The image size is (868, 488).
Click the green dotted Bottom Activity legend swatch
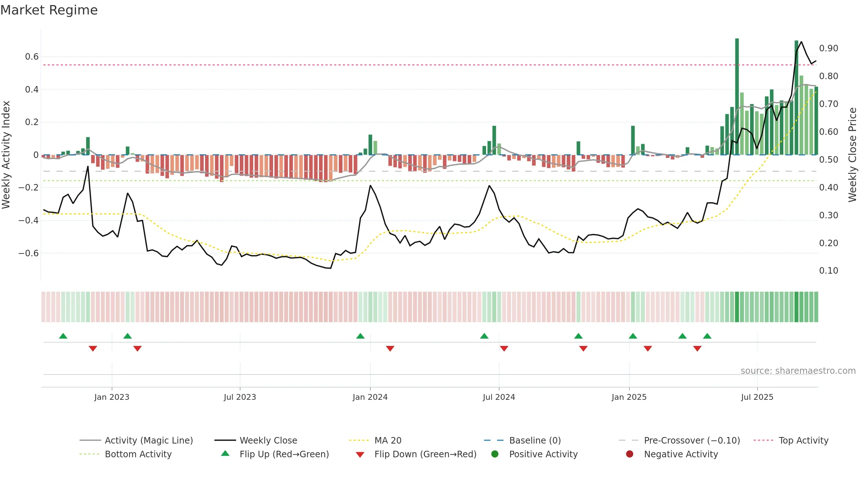89,454
